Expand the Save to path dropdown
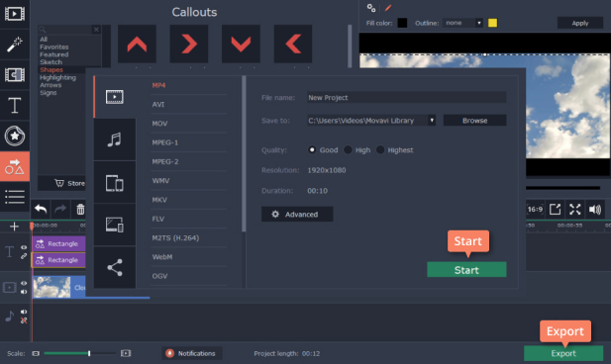 pos(432,121)
